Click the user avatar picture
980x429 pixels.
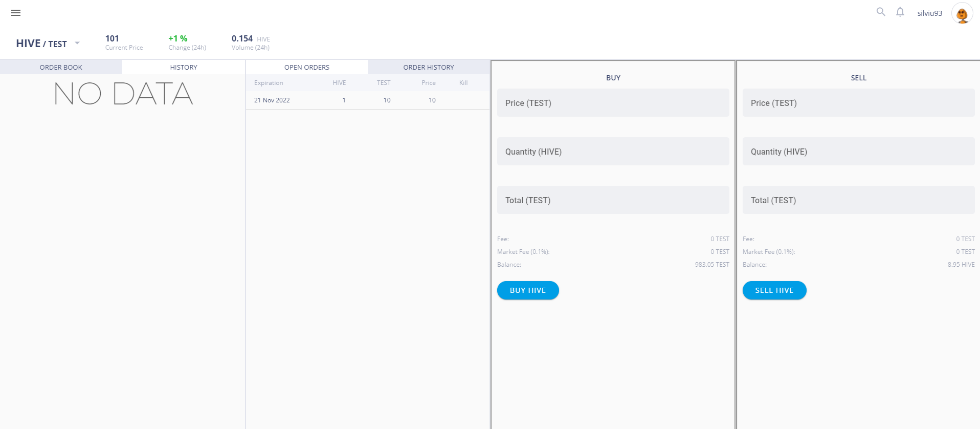click(962, 13)
